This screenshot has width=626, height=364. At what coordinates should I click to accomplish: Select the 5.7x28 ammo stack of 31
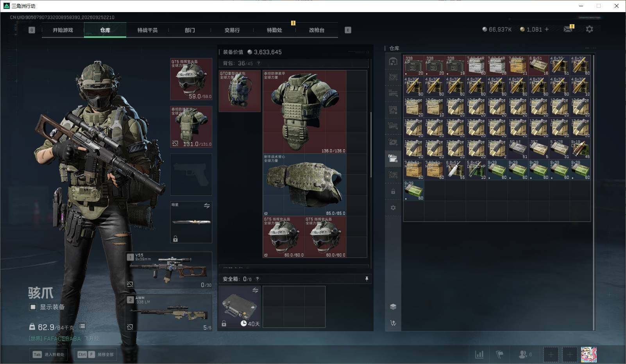[x=560, y=149]
